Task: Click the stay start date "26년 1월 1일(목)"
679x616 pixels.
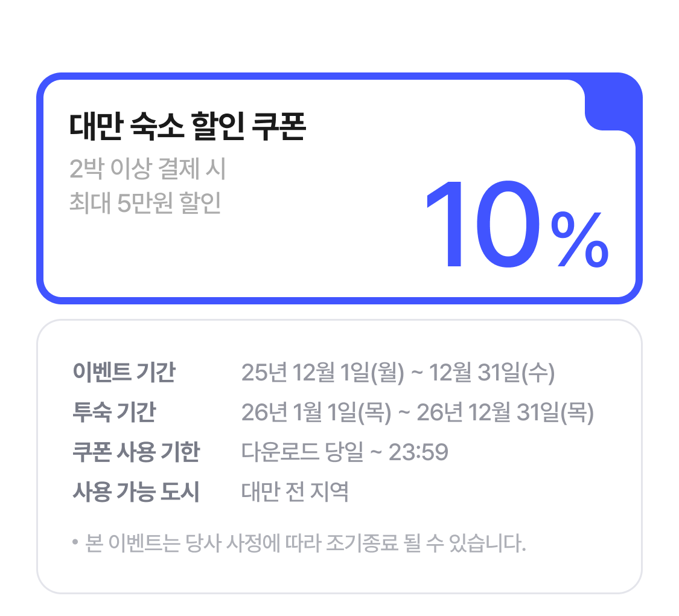Action: [x=316, y=413]
